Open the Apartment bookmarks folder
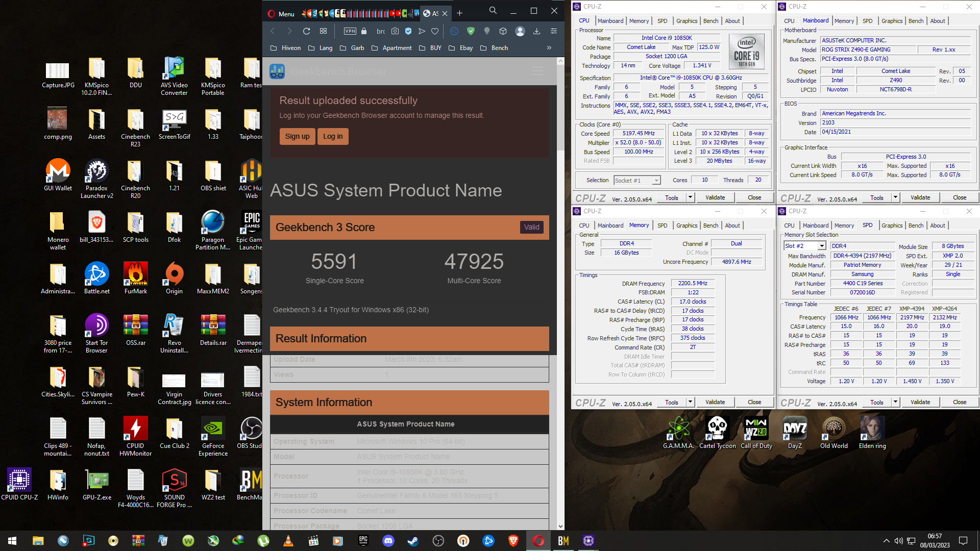980x551 pixels. pos(391,48)
